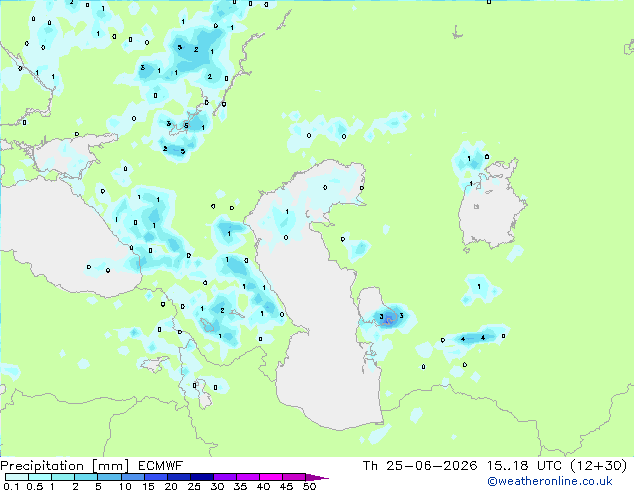Pick the 0.1 mm lightest legend swatch

pyautogui.click(x=17, y=477)
